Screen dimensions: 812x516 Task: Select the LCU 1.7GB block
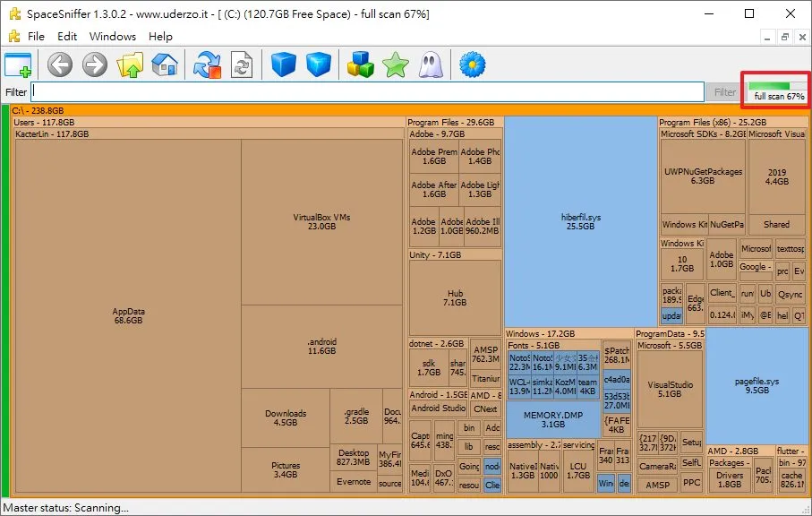point(578,470)
